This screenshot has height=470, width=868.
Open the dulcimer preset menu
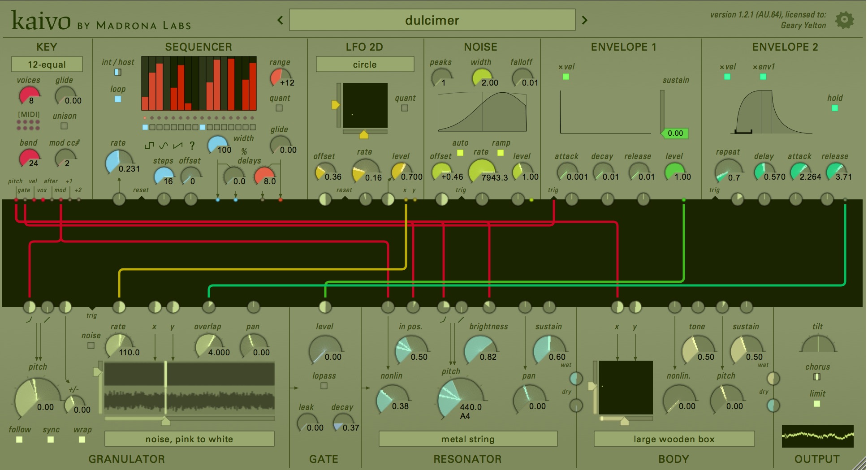point(432,20)
